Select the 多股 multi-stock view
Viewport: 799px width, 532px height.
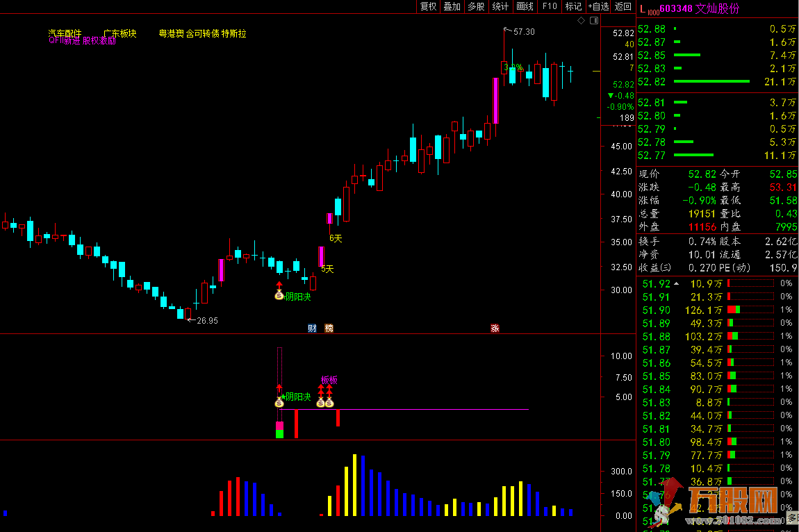(477, 6)
